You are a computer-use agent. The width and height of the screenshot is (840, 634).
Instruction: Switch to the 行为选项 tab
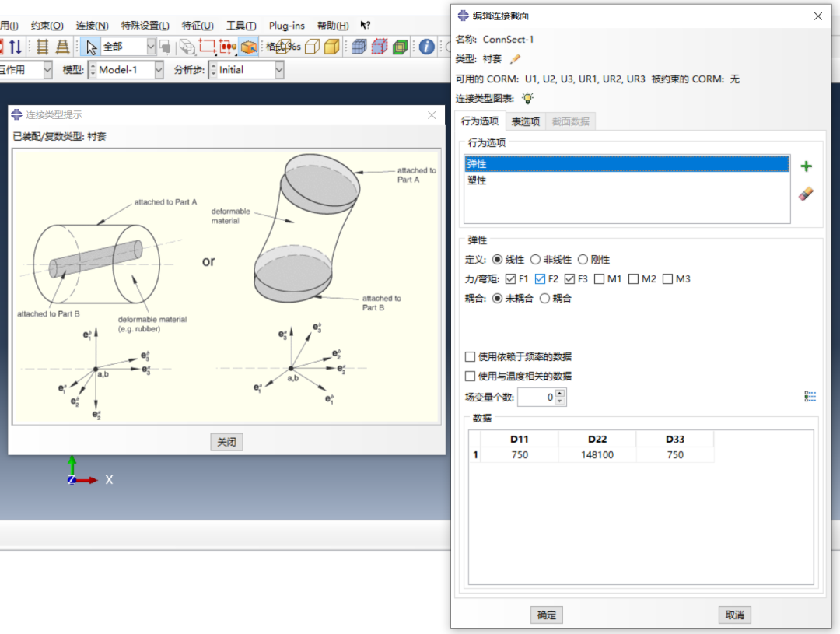click(x=480, y=121)
